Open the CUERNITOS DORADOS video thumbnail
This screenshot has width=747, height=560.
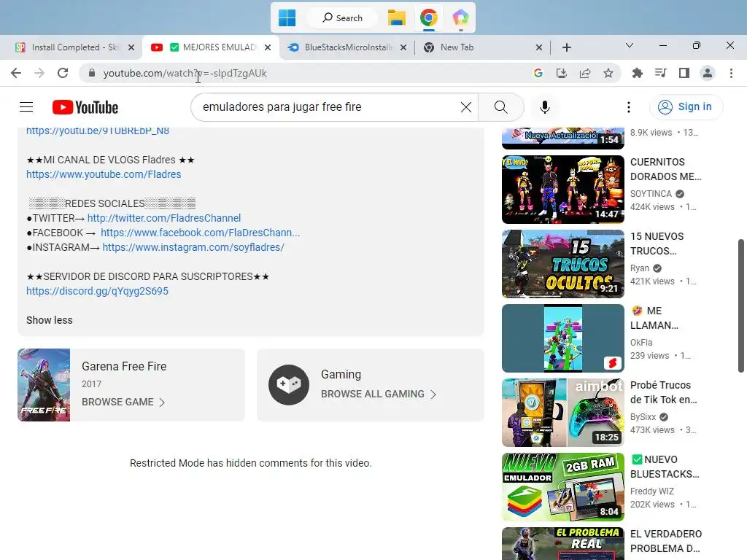pos(562,190)
